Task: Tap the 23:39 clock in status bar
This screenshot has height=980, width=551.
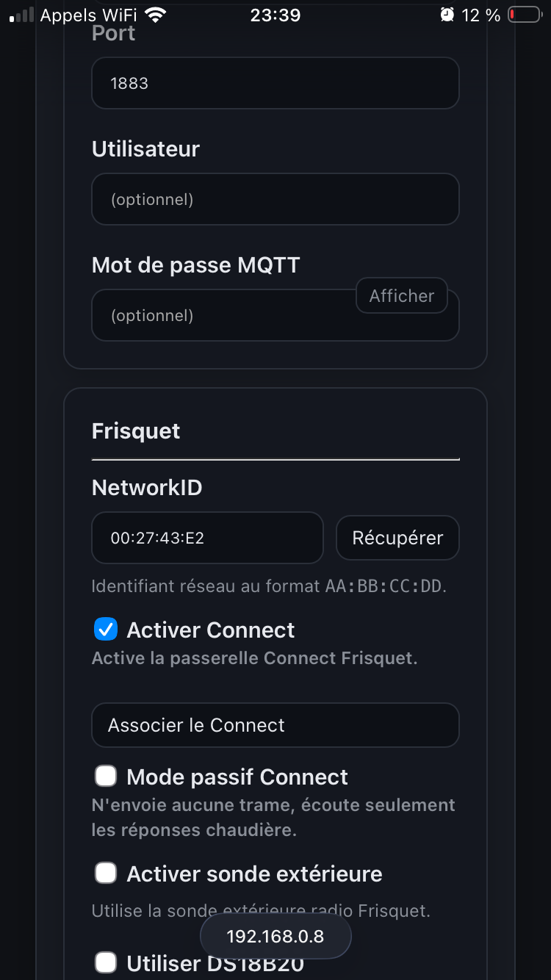Action: 275,15
